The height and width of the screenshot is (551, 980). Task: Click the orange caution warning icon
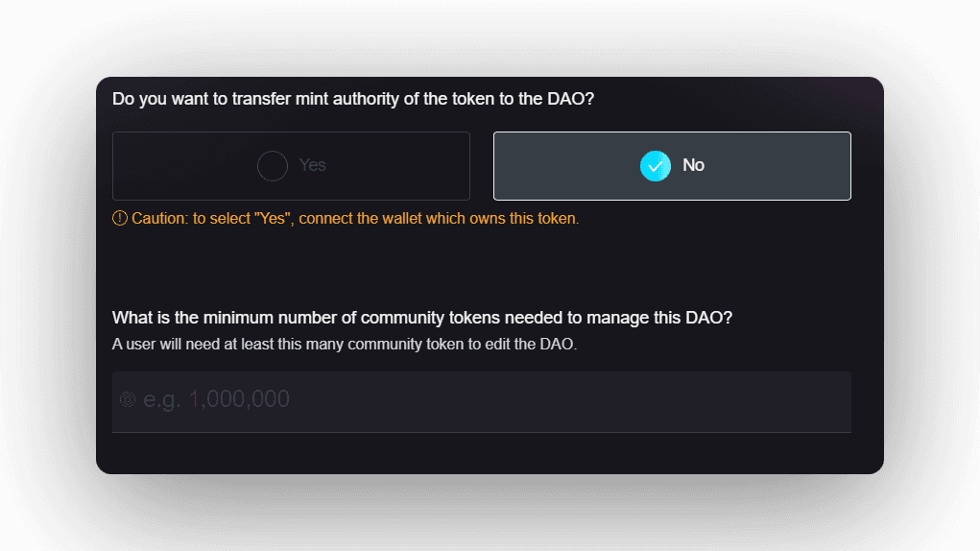pos(120,218)
